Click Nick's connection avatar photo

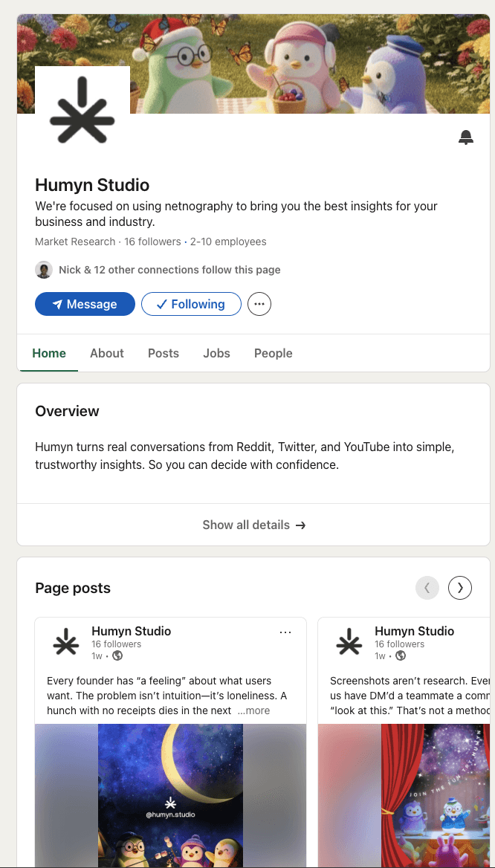point(44,271)
